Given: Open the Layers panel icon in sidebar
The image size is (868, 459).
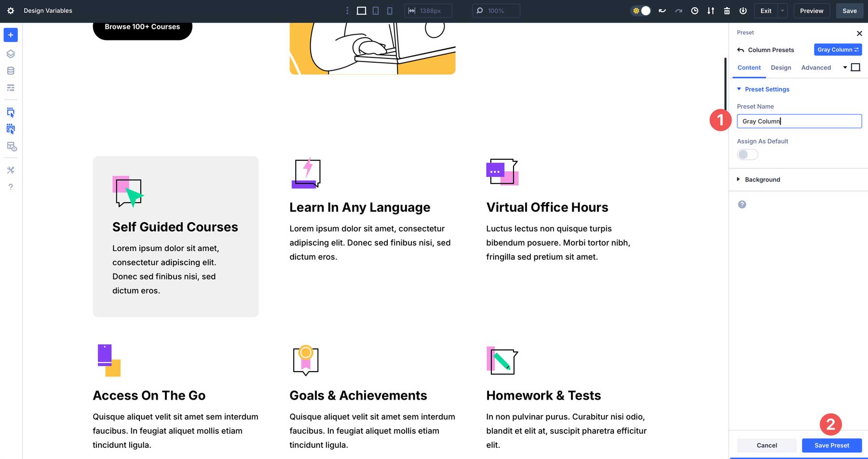Looking at the screenshot, I should [x=10, y=54].
